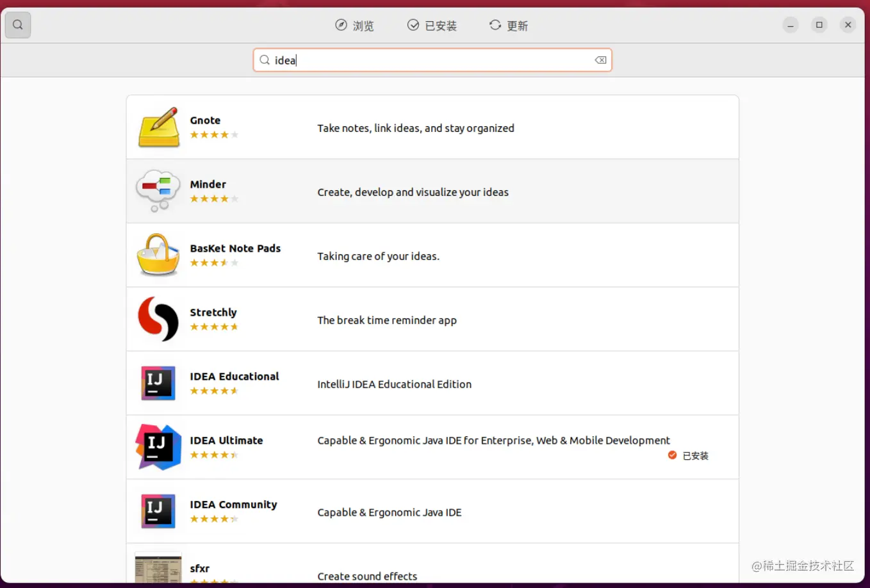Click "IntelliJ IDEA Educational Edition" description

pyautogui.click(x=394, y=384)
